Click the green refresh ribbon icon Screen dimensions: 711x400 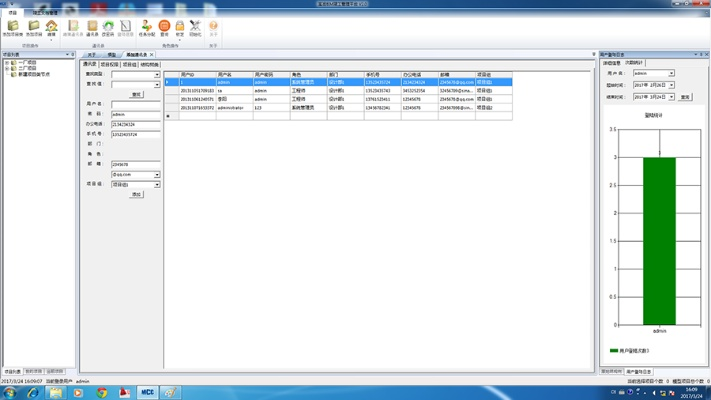pyautogui.click(x=108, y=27)
